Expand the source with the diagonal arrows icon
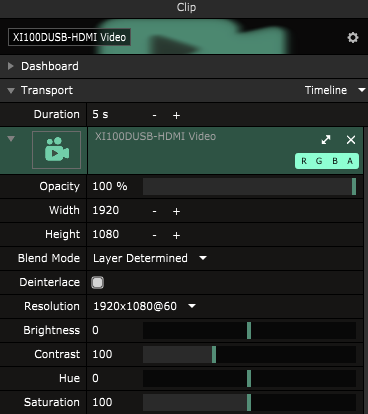The height and width of the screenshot is (414, 368). [326, 140]
